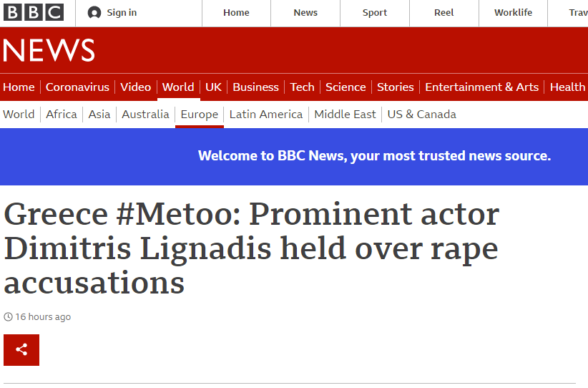The height and width of the screenshot is (388, 588).
Task: Click the Sign in text link
Action: click(x=122, y=13)
